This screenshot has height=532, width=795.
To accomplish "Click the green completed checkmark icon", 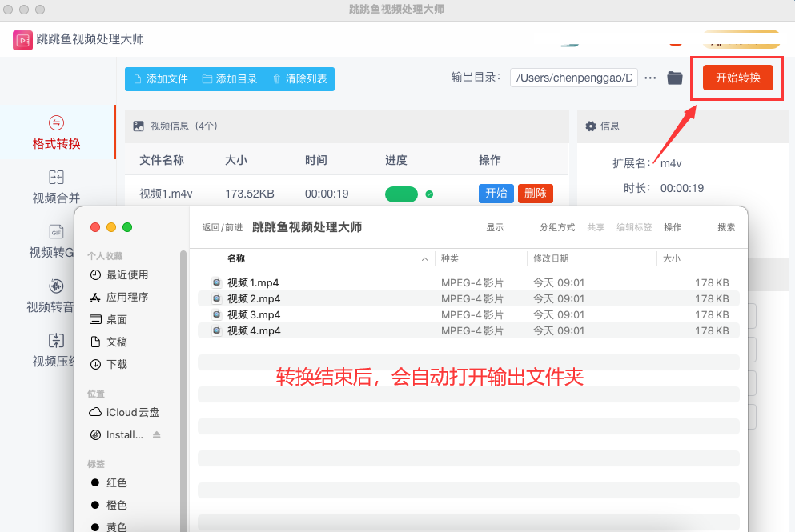I will (429, 194).
